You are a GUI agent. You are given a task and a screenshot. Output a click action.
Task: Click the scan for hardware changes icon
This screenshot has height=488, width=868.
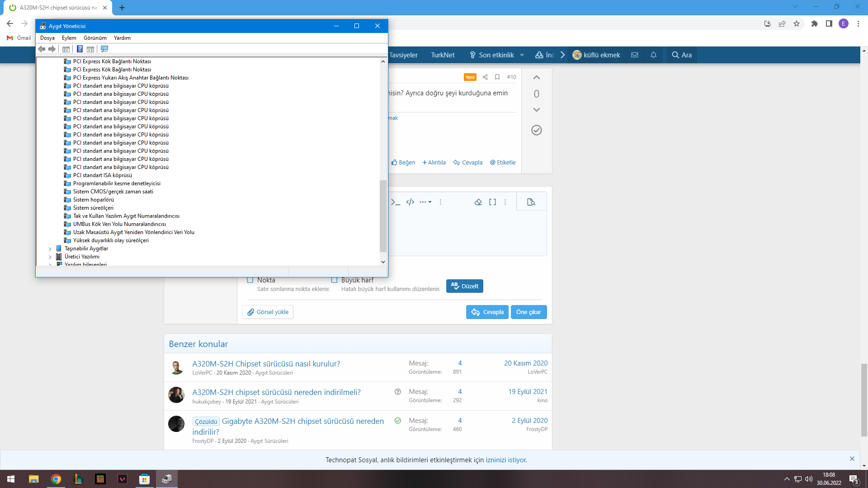(104, 49)
